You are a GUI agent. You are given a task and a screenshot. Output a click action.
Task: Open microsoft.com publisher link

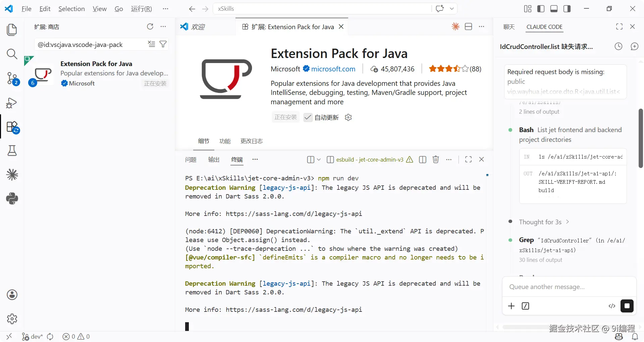(x=333, y=69)
